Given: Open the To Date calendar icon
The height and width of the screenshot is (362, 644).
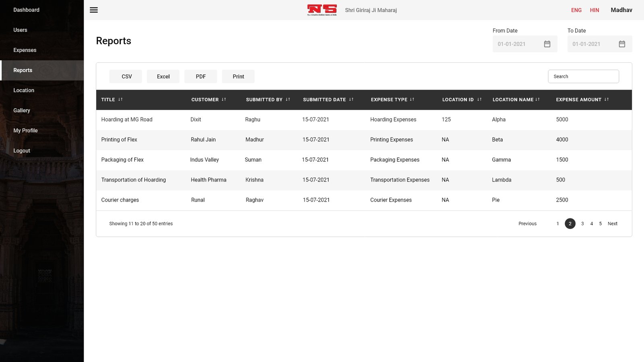Looking at the screenshot, I should (x=622, y=44).
